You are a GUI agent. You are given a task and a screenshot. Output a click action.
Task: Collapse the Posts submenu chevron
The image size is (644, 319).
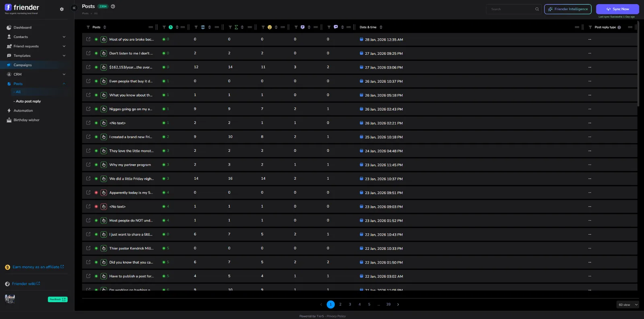coord(64,84)
